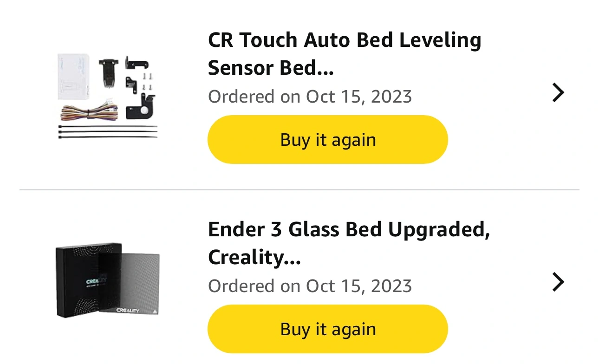Click the divider line between the two orders
Image resolution: width=599 pixels, height=364 pixels.
coord(299,189)
